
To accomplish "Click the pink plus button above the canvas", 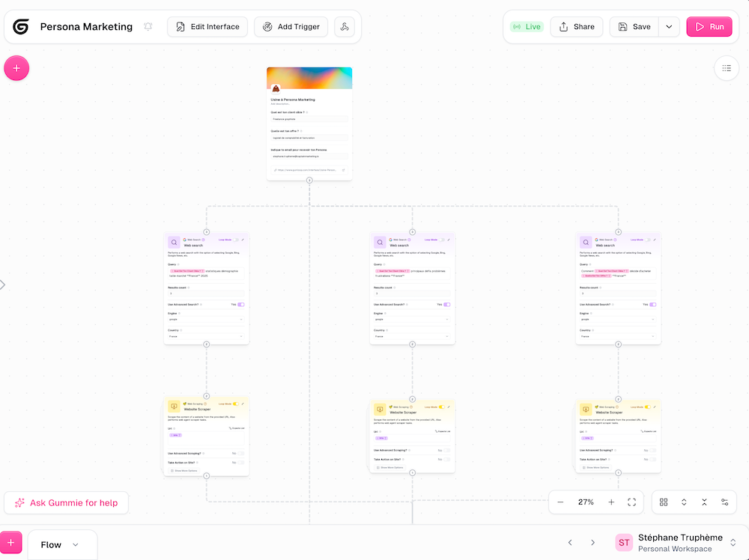I will tap(16, 68).
